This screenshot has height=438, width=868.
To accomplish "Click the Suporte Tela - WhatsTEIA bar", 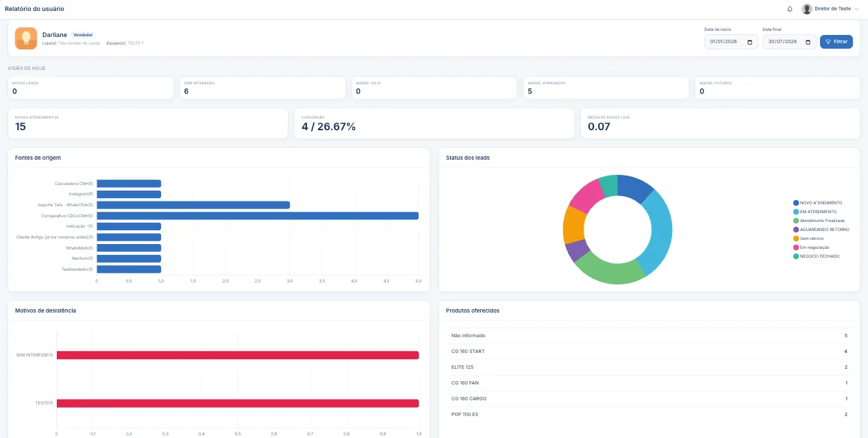I will [193, 205].
